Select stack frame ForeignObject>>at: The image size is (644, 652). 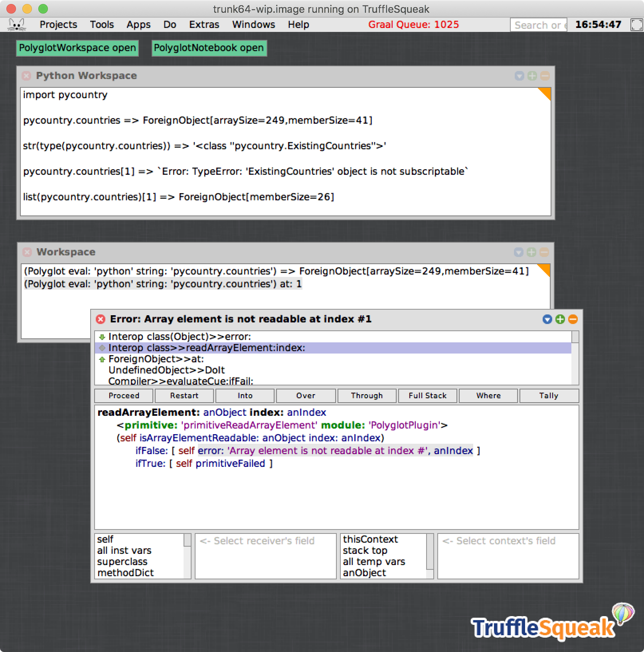coord(333,359)
